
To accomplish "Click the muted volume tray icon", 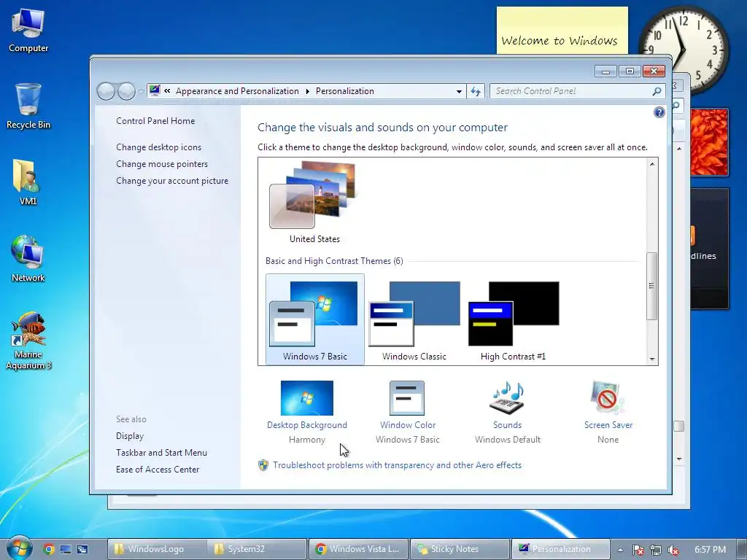I will click(x=673, y=550).
